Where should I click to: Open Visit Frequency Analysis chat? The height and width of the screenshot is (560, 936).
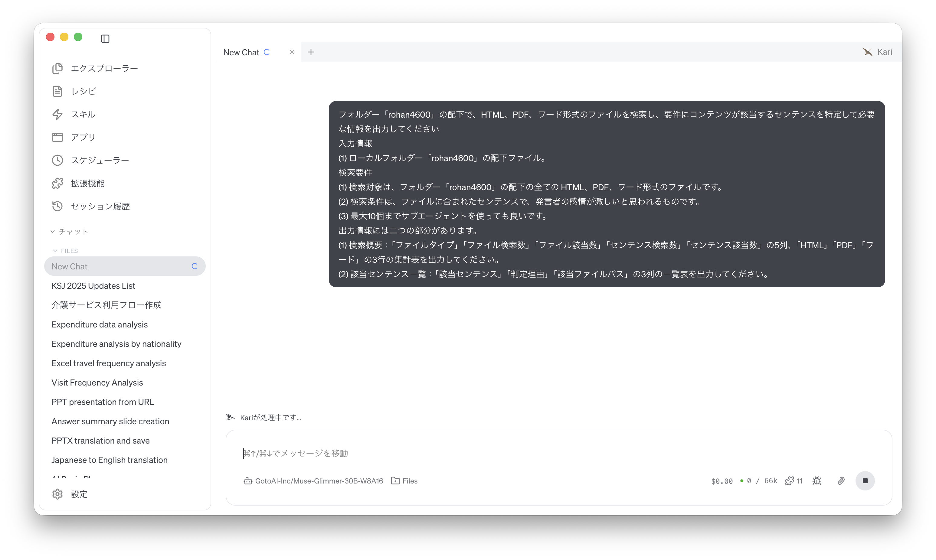(x=97, y=382)
